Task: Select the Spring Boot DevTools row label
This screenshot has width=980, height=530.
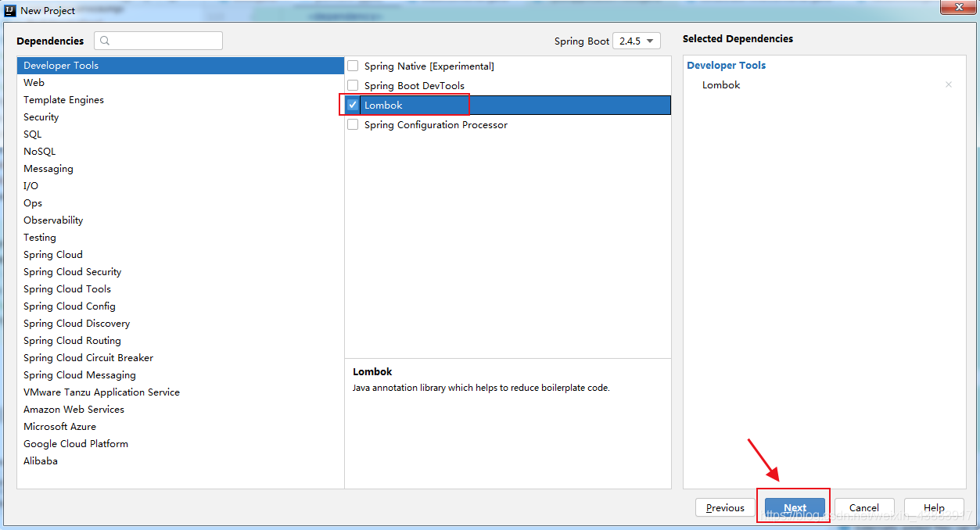Action: pyautogui.click(x=415, y=85)
